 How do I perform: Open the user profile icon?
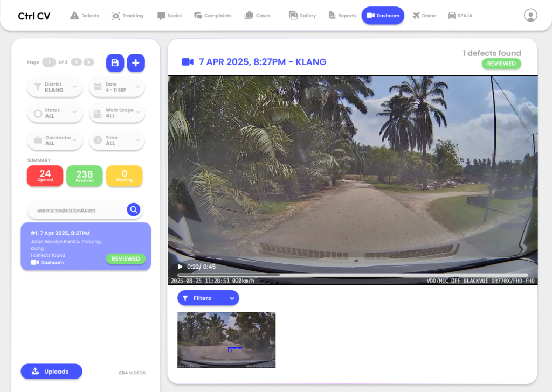click(x=530, y=15)
